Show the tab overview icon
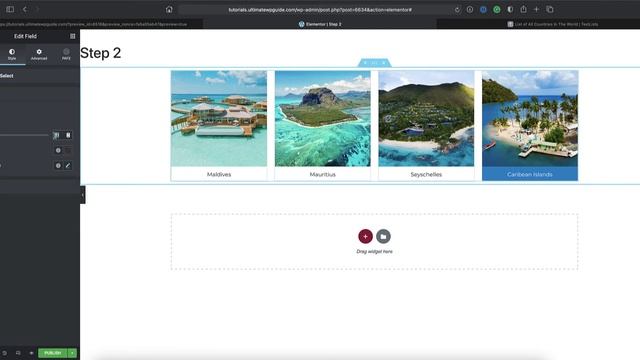 click(x=550, y=9)
